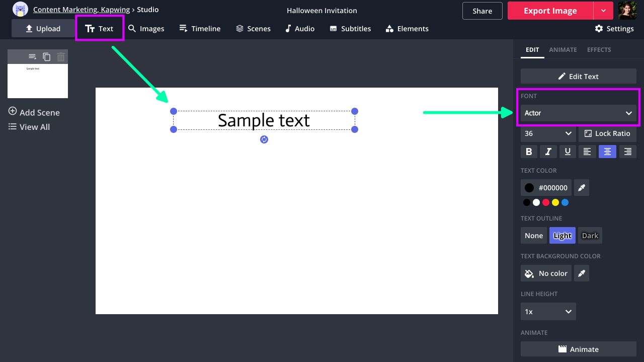Click the Share button
This screenshot has height=362, width=644.
(x=482, y=11)
